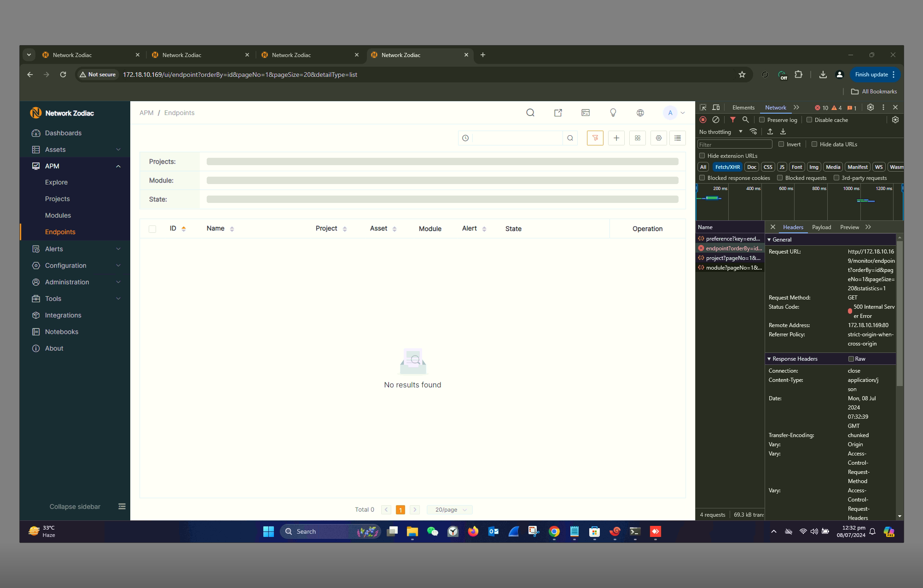Click the Finish update button
Viewport: 923px width, 588px height.
point(871,75)
